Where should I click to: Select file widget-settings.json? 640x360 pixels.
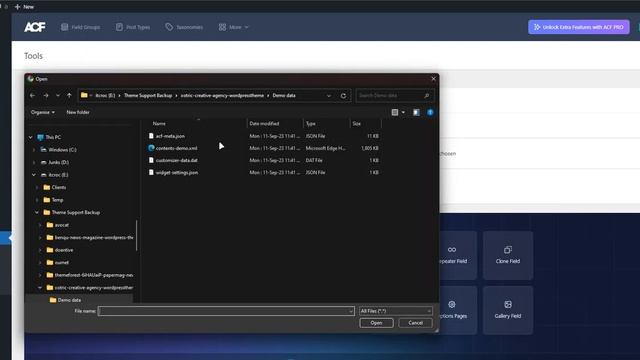177,173
